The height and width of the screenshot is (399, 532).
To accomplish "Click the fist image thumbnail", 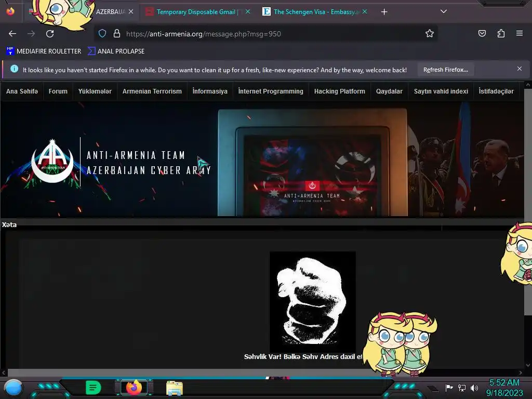I will [x=312, y=301].
